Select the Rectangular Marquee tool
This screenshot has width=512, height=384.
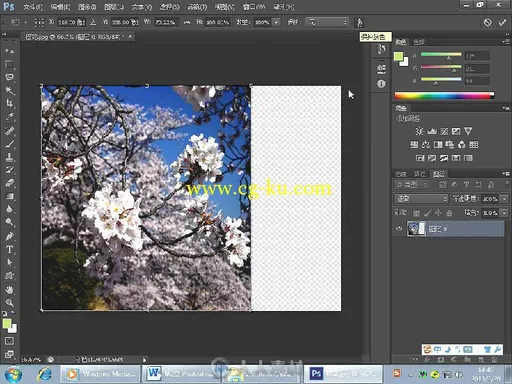click(x=9, y=64)
